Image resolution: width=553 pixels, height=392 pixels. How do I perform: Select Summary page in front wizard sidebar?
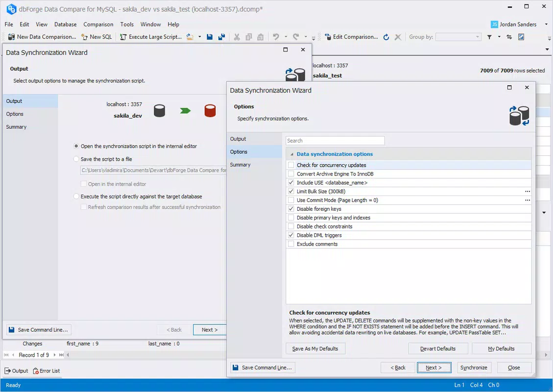click(254, 165)
